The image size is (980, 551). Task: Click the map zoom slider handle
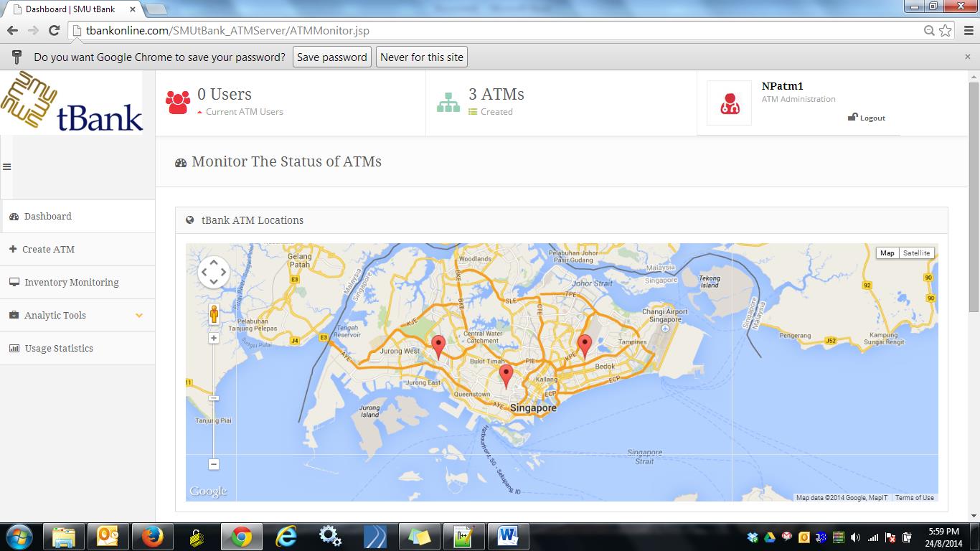point(214,398)
